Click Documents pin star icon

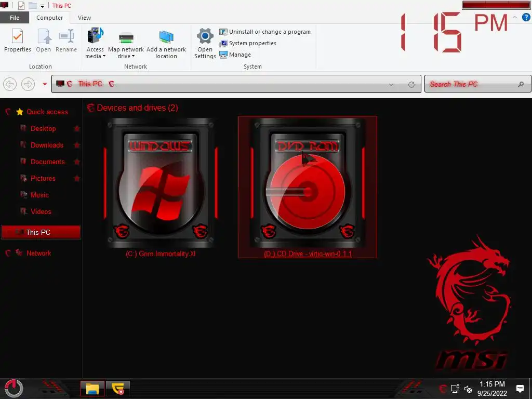77,162
